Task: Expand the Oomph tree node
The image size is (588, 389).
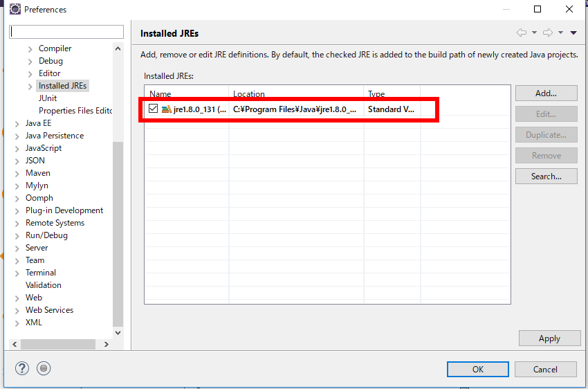Action: pos(17,199)
